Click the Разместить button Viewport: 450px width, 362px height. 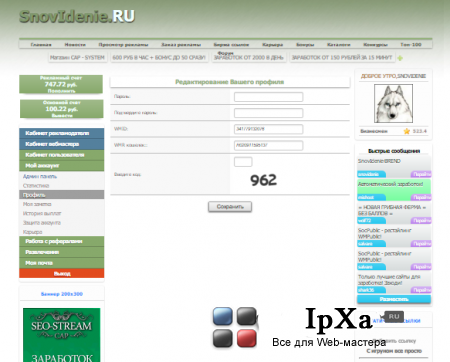pyautogui.click(x=394, y=299)
